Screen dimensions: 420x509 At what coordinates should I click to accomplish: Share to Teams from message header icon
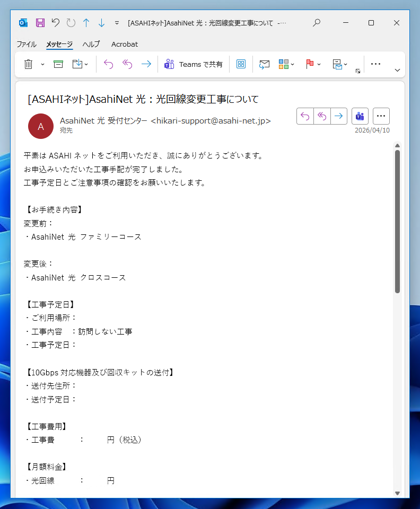(360, 116)
